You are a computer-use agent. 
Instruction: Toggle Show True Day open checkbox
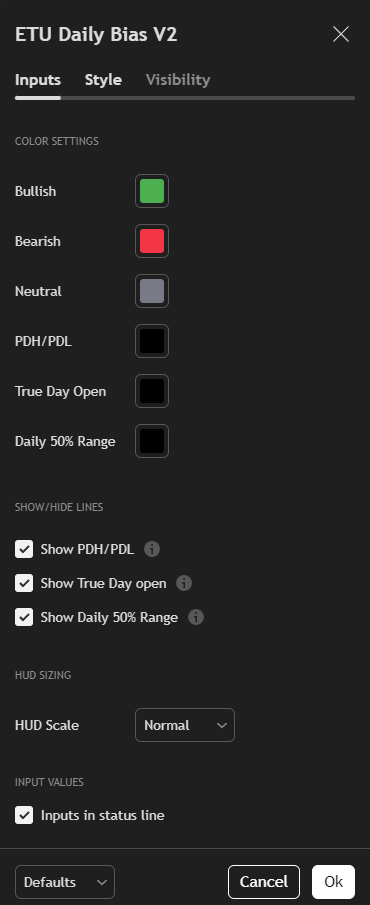point(24,583)
